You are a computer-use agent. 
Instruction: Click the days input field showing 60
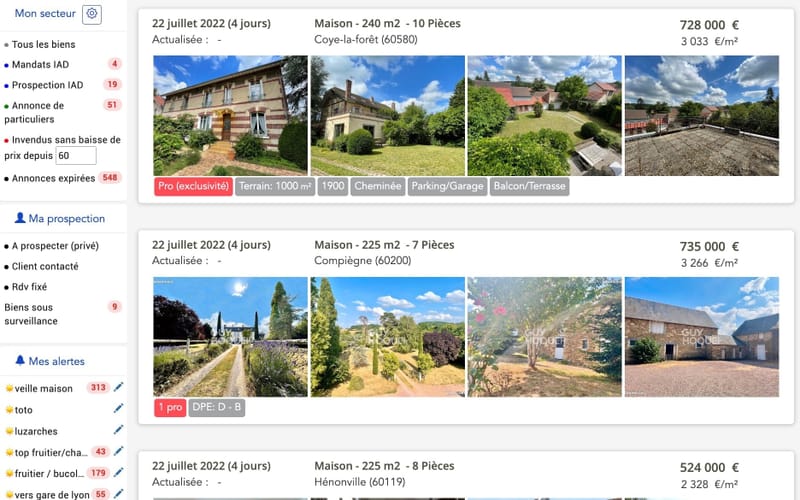(x=76, y=156)
